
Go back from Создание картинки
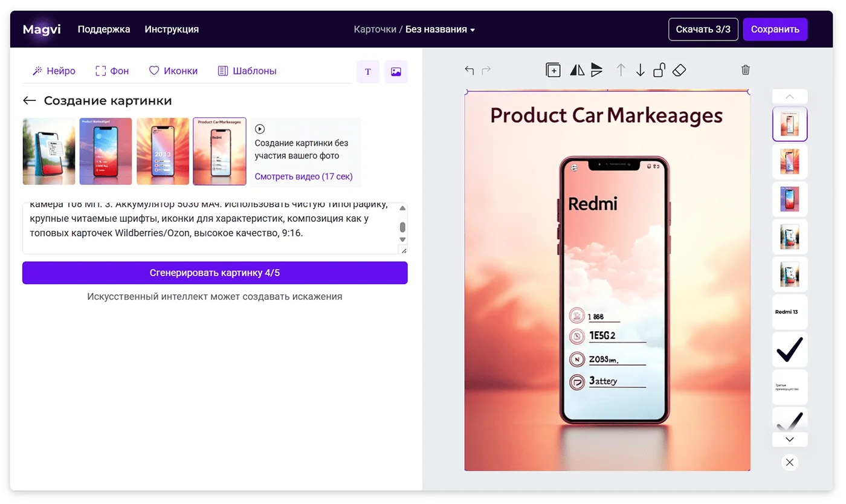[x=29, y=101]
